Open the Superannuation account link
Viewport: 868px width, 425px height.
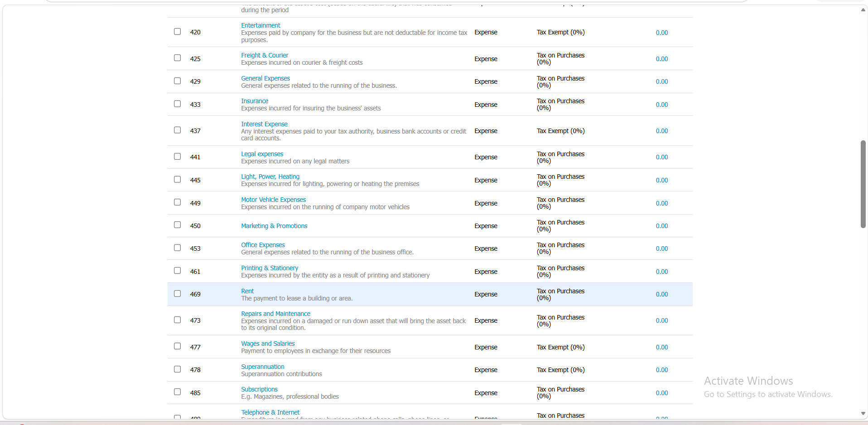(x=263, y=367)
